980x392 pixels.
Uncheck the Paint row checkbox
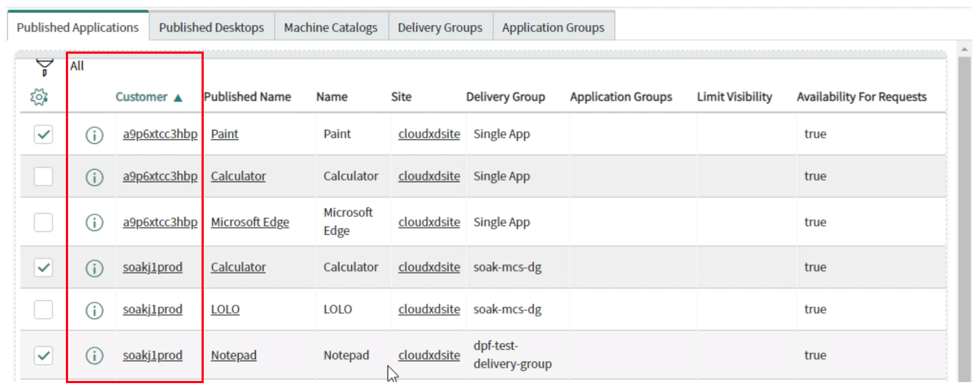pyautogui.click(x=43, y=134)
